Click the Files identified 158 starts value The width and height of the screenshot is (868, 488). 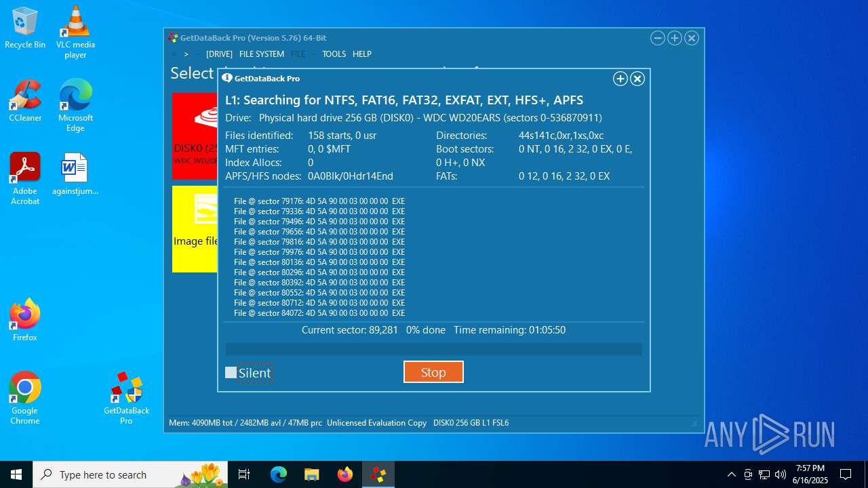point(342,136)
